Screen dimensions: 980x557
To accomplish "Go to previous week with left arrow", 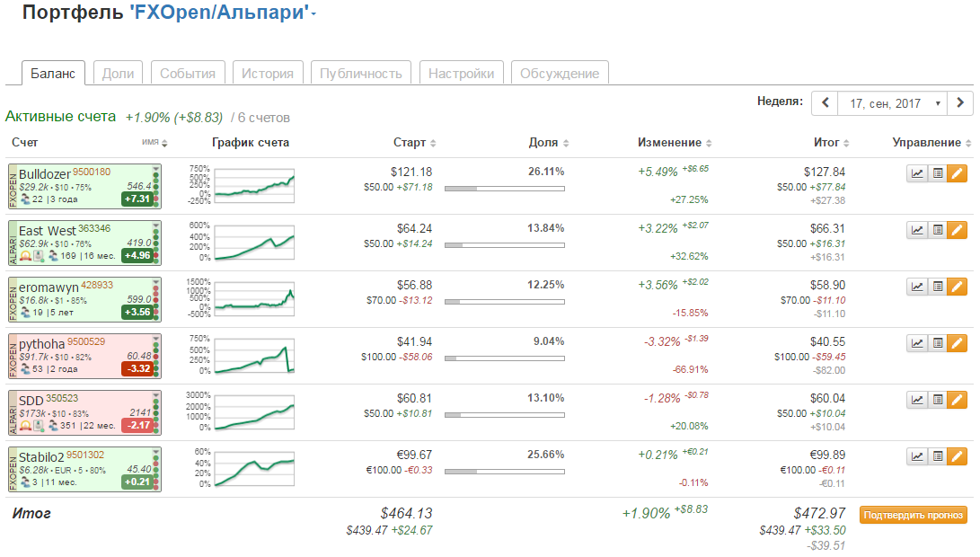I will 825,103.
